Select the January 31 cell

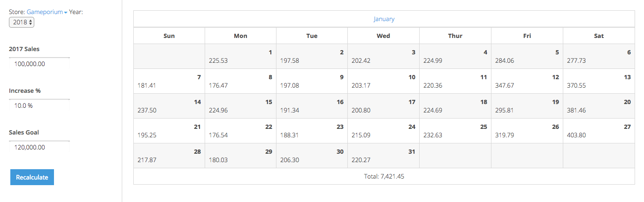pyautogui.click(x=383, y=156)
